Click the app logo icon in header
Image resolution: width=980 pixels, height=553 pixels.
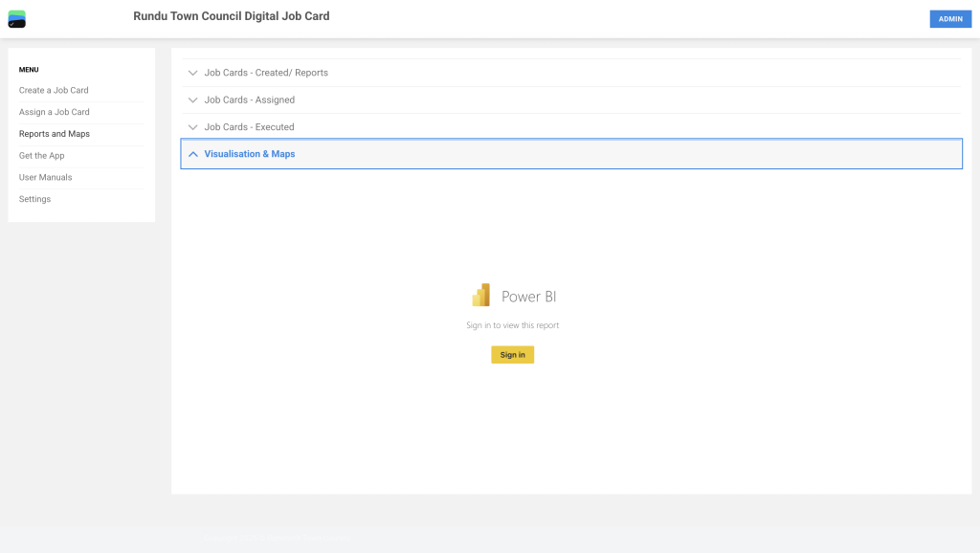16,18
